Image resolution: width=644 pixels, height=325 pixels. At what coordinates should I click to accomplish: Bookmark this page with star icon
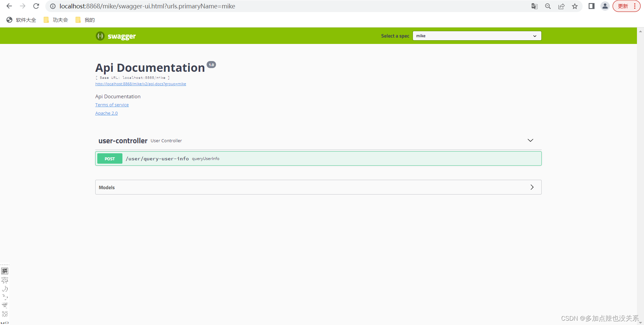pos(575,6)
